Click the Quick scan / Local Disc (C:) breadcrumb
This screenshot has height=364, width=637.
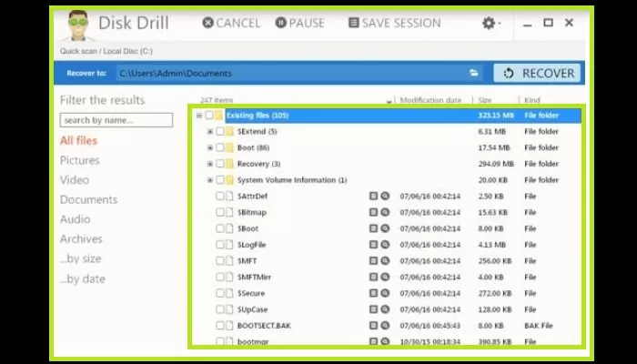click(106, 52)
